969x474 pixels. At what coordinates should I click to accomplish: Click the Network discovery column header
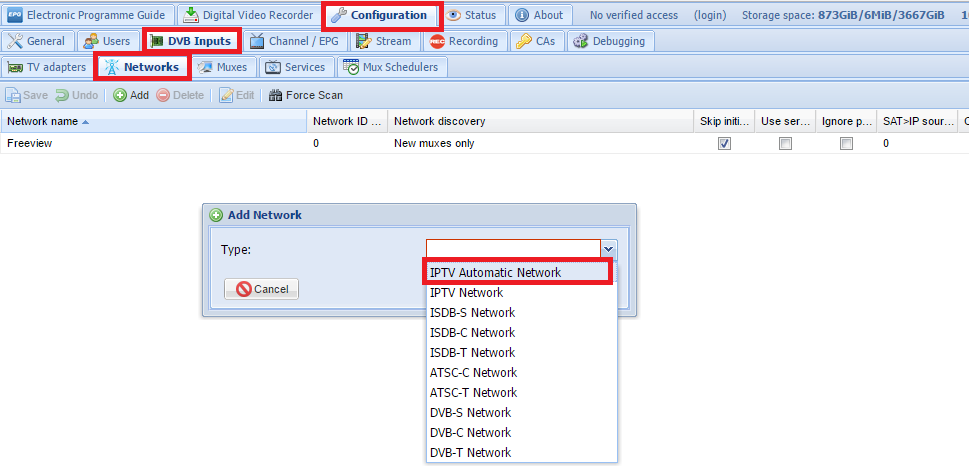[x=541, y=121]
